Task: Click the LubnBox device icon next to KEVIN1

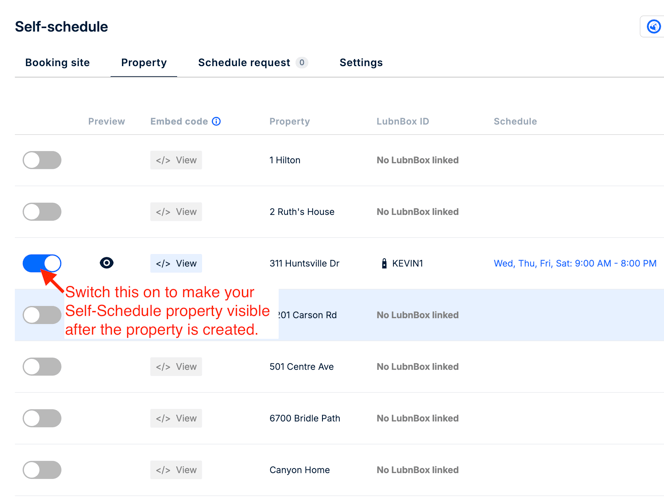Action: (384, 264)
